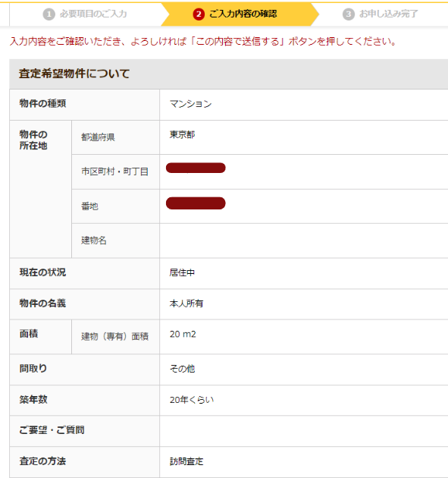Click the empty 建物名 value cell
The width and height of the screenshot is (448, 478).
point(304,241)
